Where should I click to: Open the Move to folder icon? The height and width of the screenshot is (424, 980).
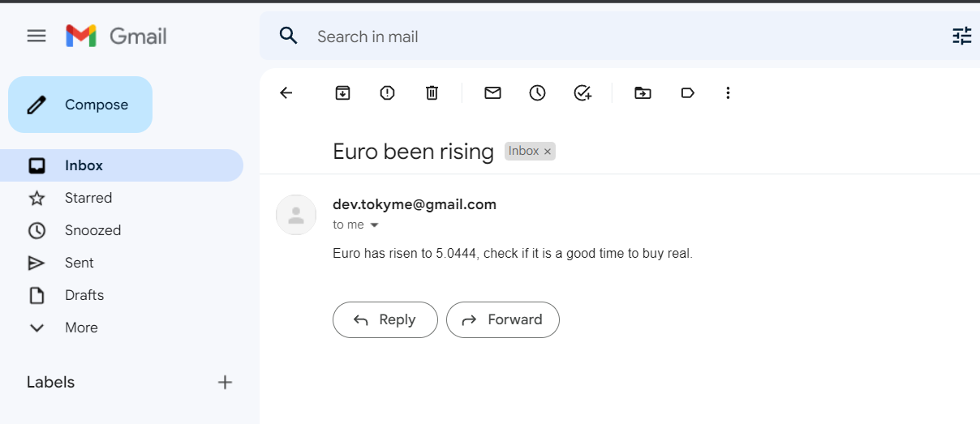(643, 92)
